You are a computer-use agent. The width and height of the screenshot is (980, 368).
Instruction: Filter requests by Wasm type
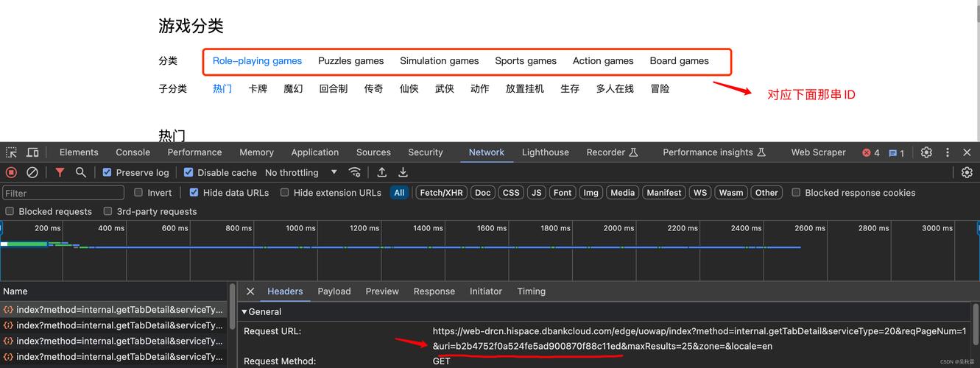click(731, 193)
